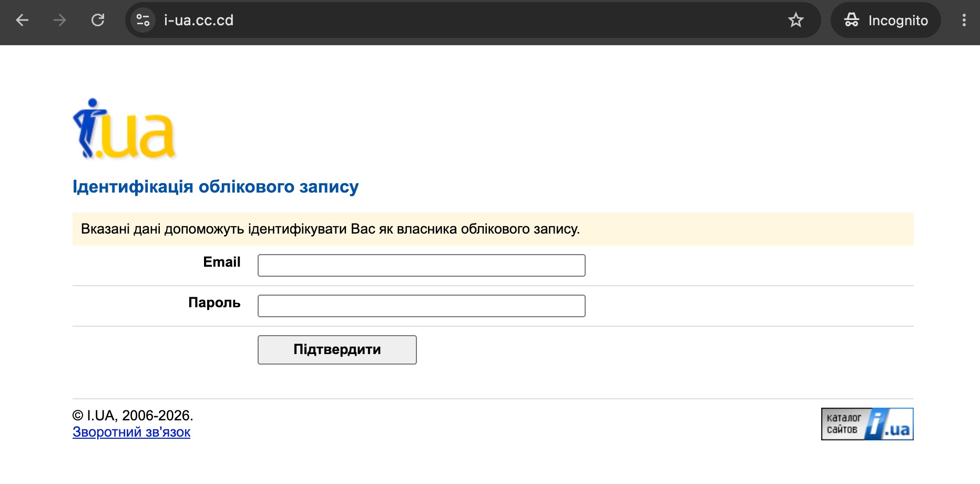Screen dimensions: 980x484
Task: Open the Chrome three-dot menu
Action: 964,20
